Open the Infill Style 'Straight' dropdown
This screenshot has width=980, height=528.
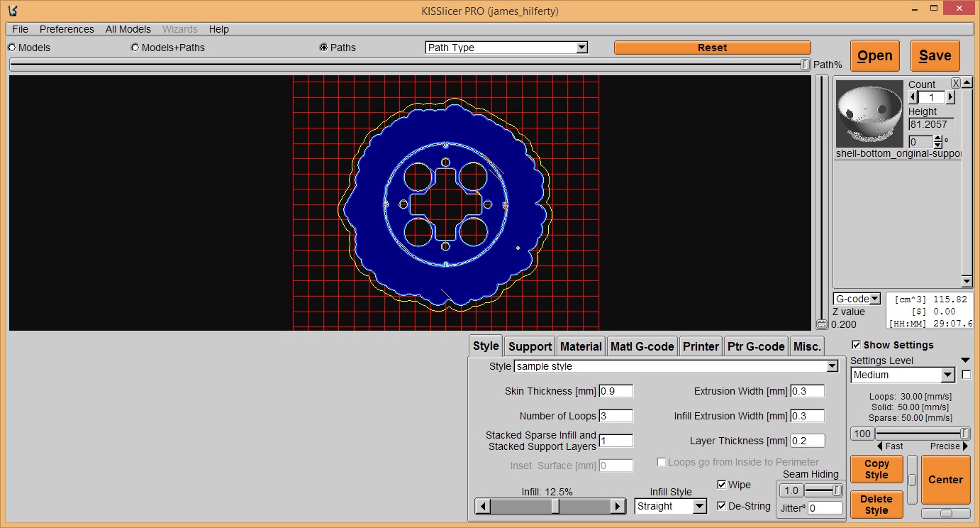(671, 506)
